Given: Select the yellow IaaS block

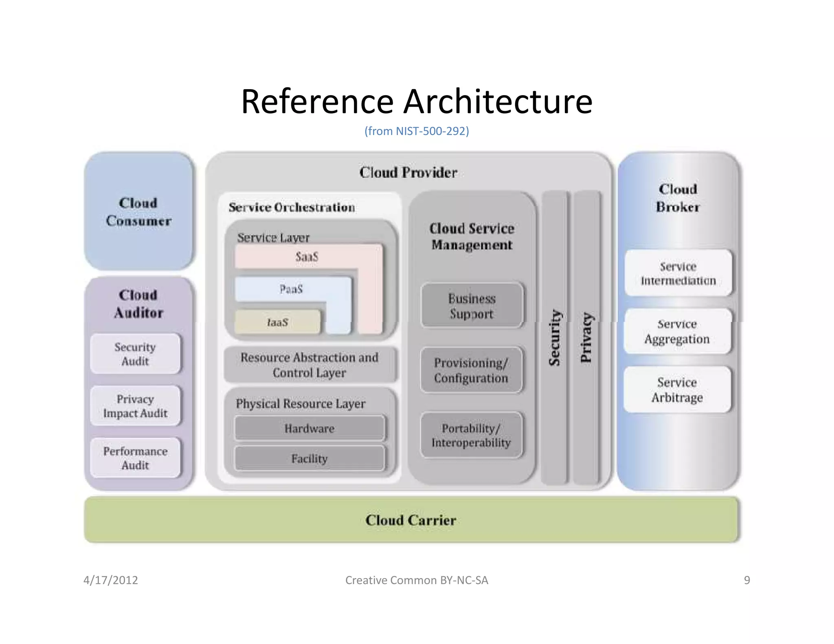Looking at the screenshot, I should 277,322.
